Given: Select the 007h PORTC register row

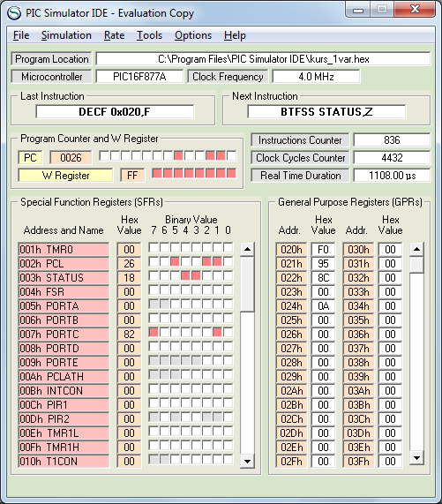Looking at the screenshot, I should (64, 335).
